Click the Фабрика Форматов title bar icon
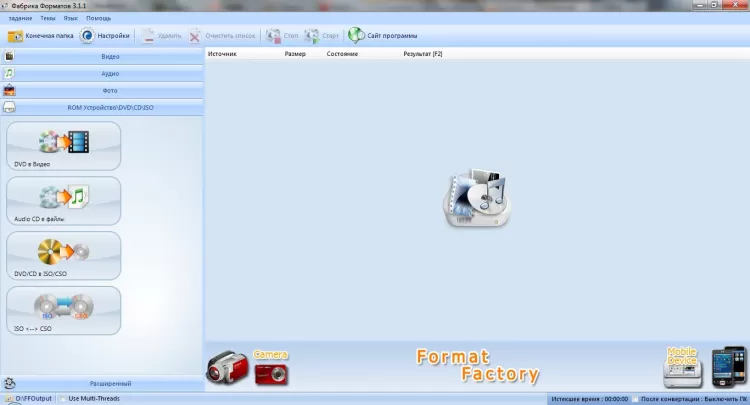The width and height of the screenshot is (750, 405). 5,6
